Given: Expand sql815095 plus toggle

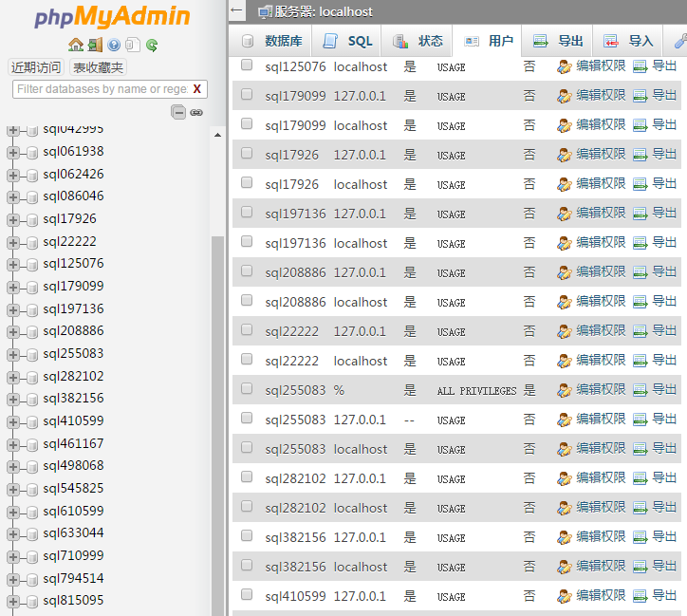Looking at the screenshot, I should tap(12, 602).
